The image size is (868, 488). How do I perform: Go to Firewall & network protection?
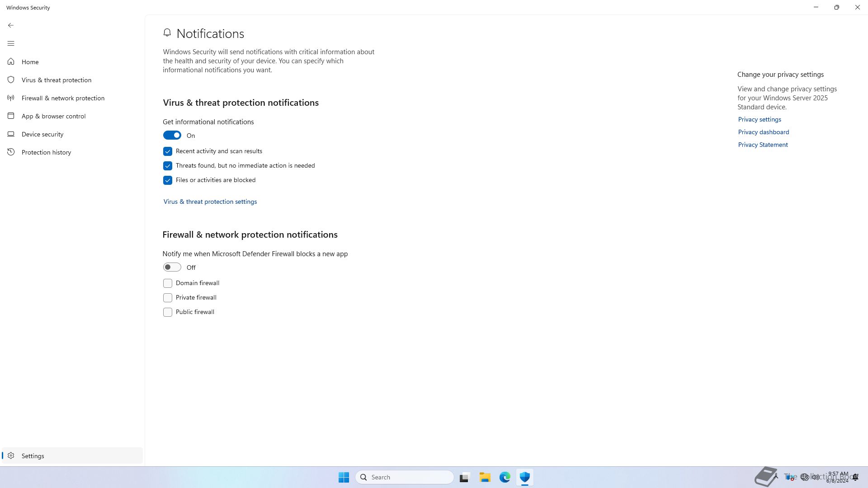(63, 98)
